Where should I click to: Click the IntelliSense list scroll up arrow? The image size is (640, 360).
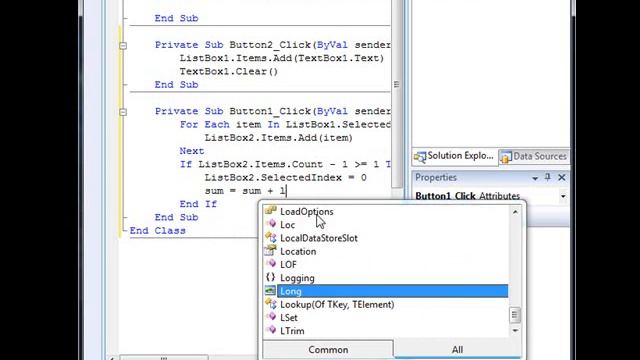click(x=515, y=212)
